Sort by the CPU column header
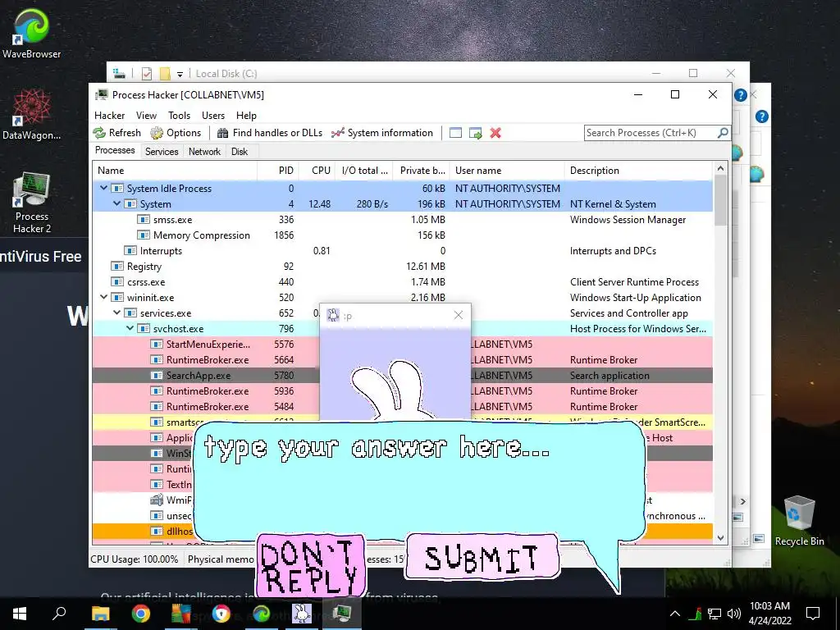 [x=317, y=171]
